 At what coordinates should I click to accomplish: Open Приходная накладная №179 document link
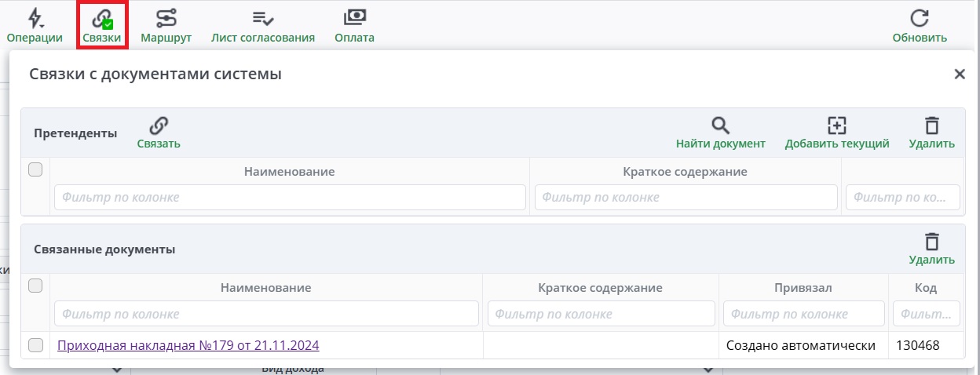[x=188, y=345]
